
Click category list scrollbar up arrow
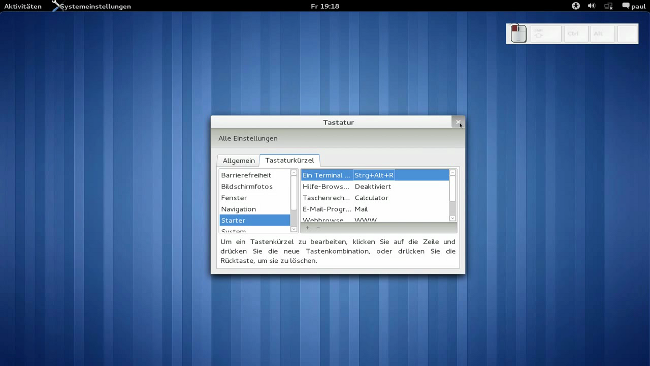pos(293,172)
